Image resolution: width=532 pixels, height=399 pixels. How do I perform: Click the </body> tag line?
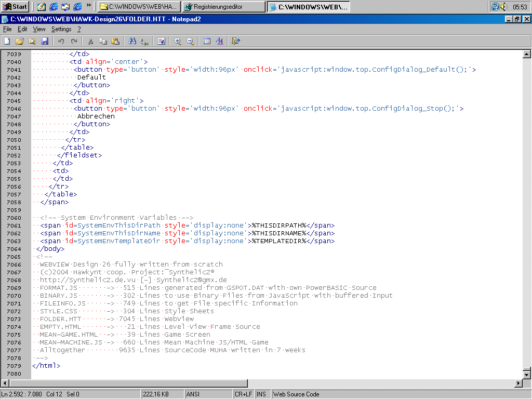(50, 249)
